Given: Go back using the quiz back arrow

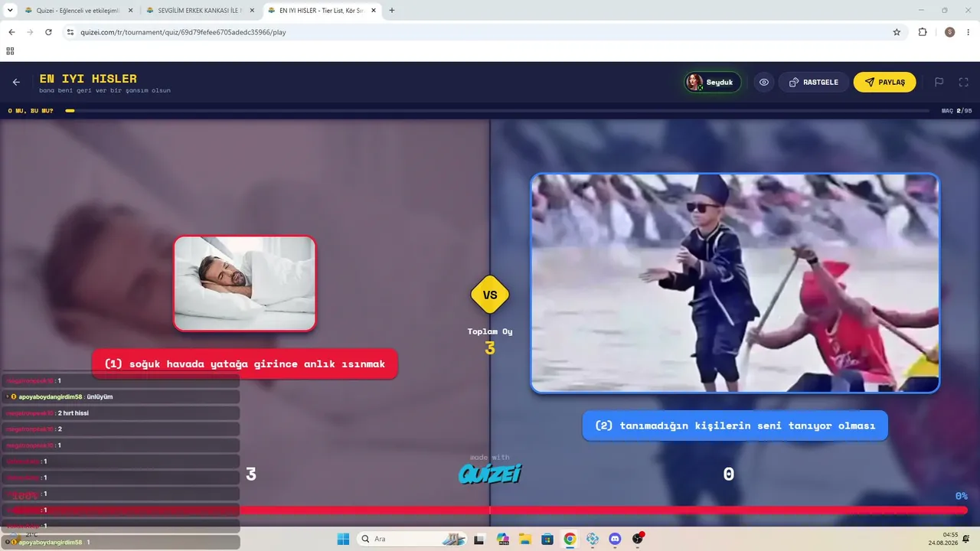Looking at the screenshot, I should tap(16, 82).
